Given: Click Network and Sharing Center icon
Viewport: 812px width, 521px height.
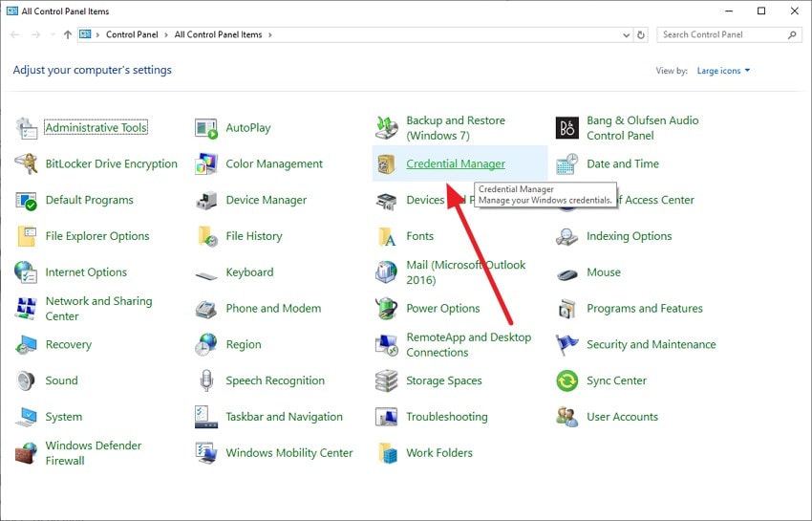Looking at the screenshot, I should pos(26,309).
